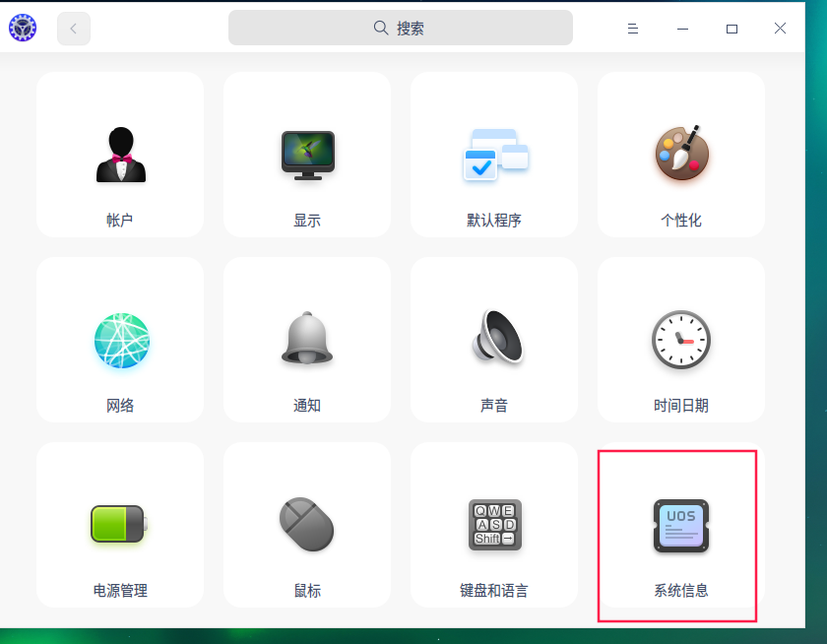Screen dimensions: 827x644
Task: Open the 系统信息 UOS system info icon
Action: click(681, 525)
